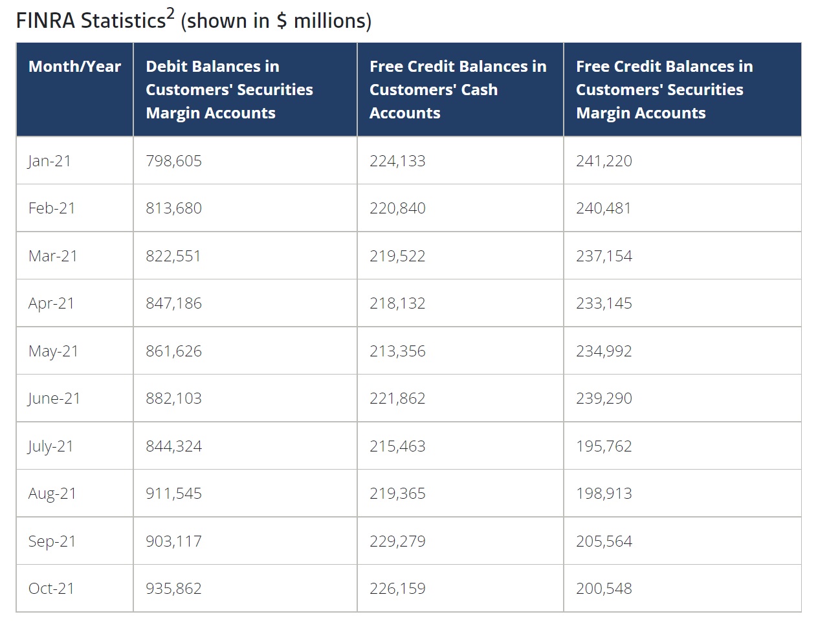This screenshot has height=643, width=840.
Task: Select the Oct-21 row label
Action: pyautogui.click(x=52, y=589)
